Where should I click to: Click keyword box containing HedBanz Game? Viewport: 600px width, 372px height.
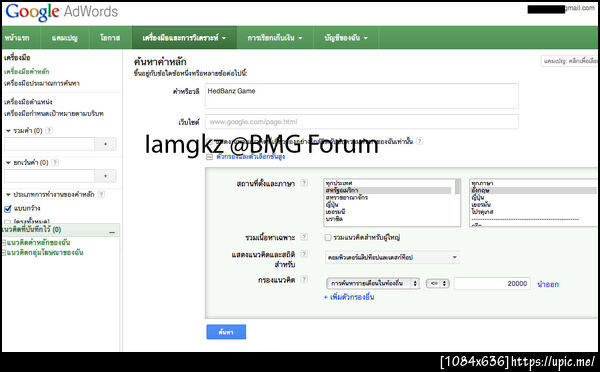coord(362,96)
